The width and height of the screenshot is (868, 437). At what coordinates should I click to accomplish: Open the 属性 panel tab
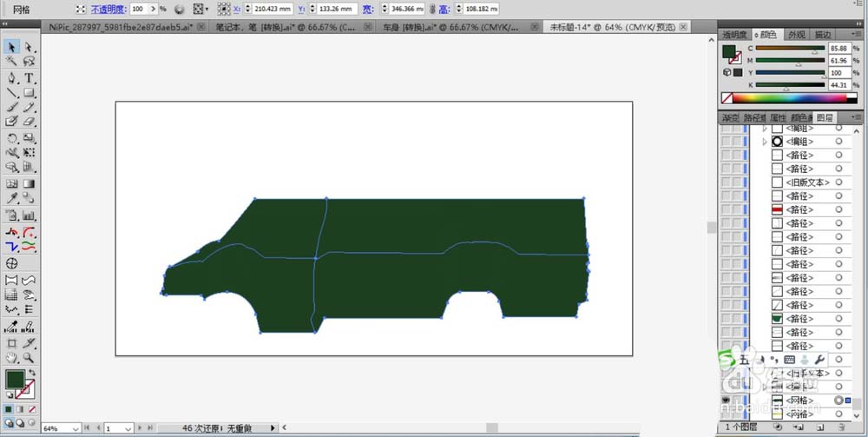(778, 117)
